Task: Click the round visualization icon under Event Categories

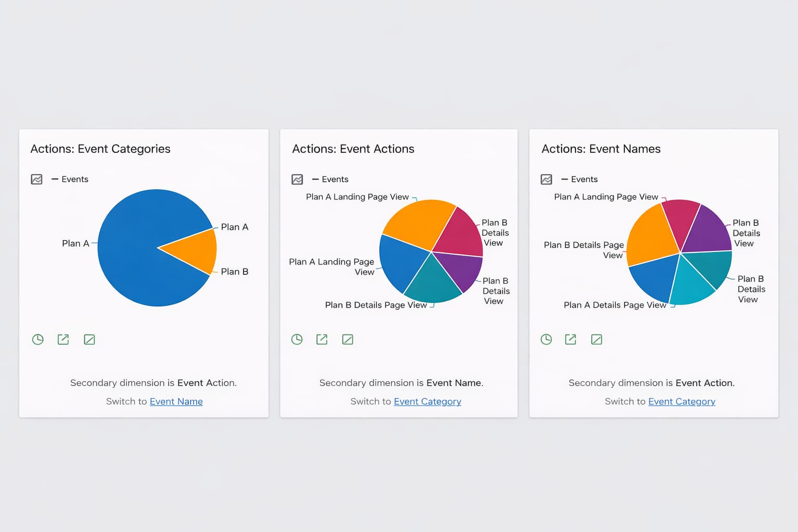Action: (x=38, y=340)
